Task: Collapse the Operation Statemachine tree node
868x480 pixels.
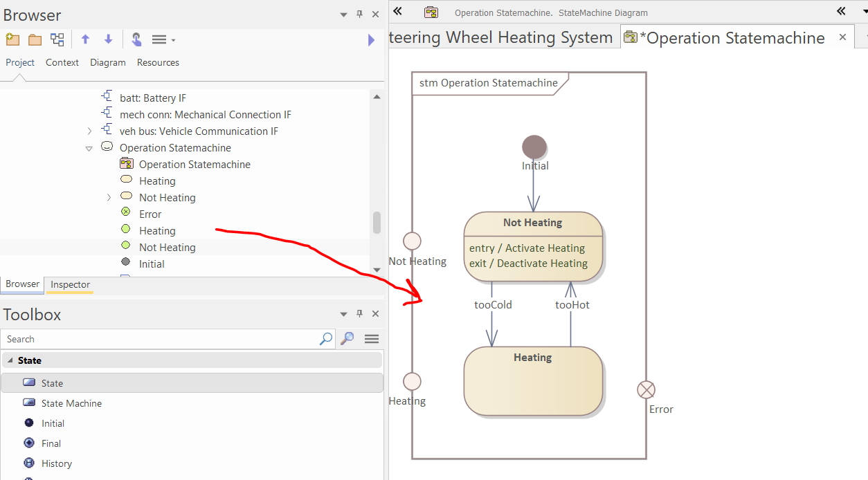Action: [x=89, y=148]
